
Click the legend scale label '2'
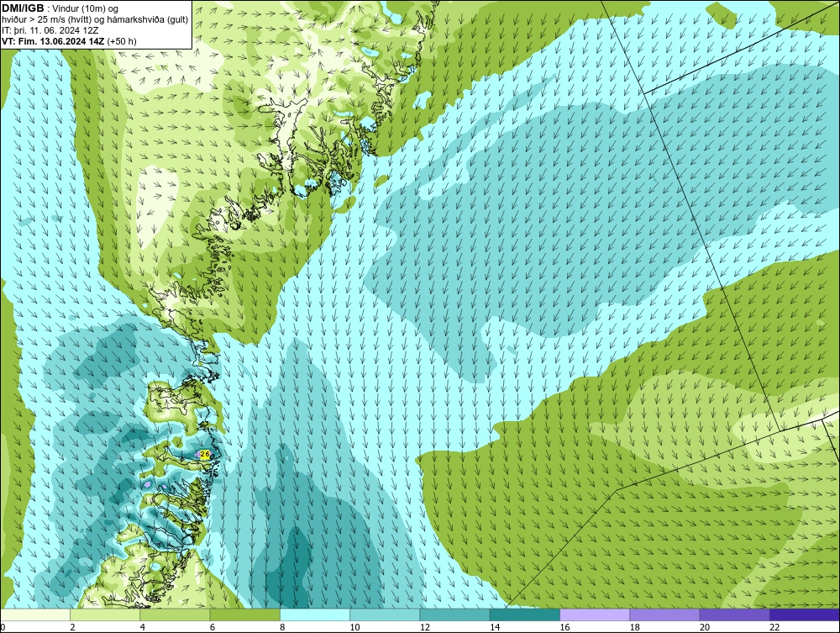[x=72, y=628]
